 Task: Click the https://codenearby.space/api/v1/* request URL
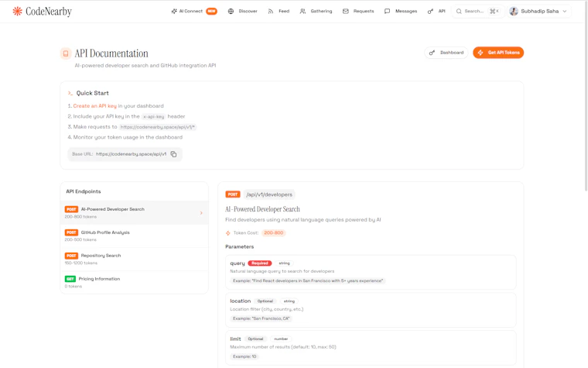pyautogui.click(x=158, y=127)
